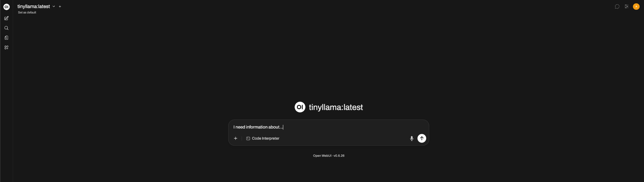Screen dimensions: 644x182
Task: Click the round model logo beside center heading
Action: [300, 107]
